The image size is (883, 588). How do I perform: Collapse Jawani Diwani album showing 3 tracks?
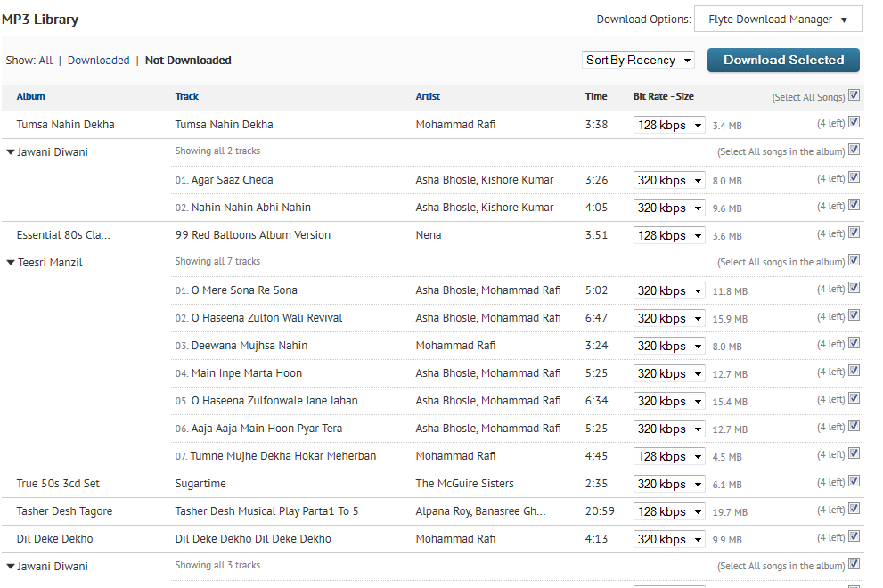pos(11,567)
